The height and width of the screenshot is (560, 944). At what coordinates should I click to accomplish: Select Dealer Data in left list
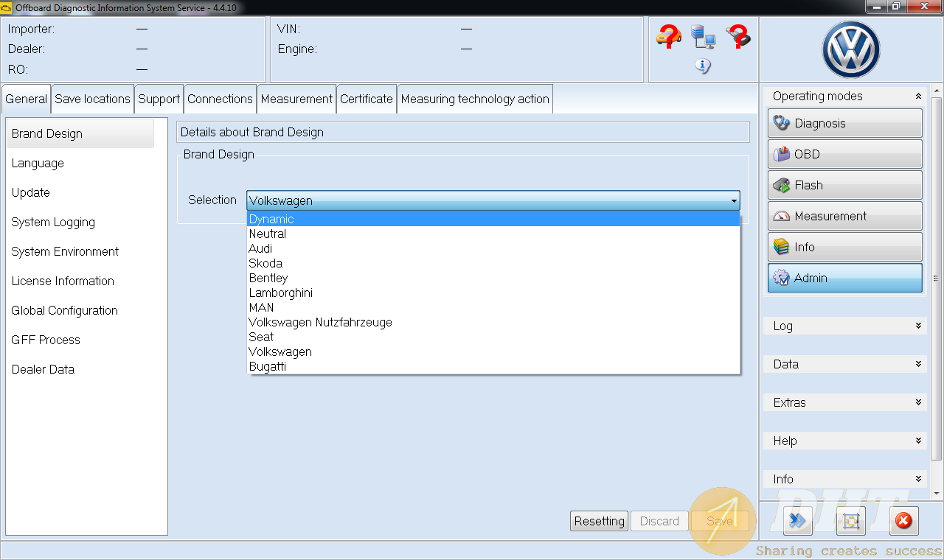(80, 369)
